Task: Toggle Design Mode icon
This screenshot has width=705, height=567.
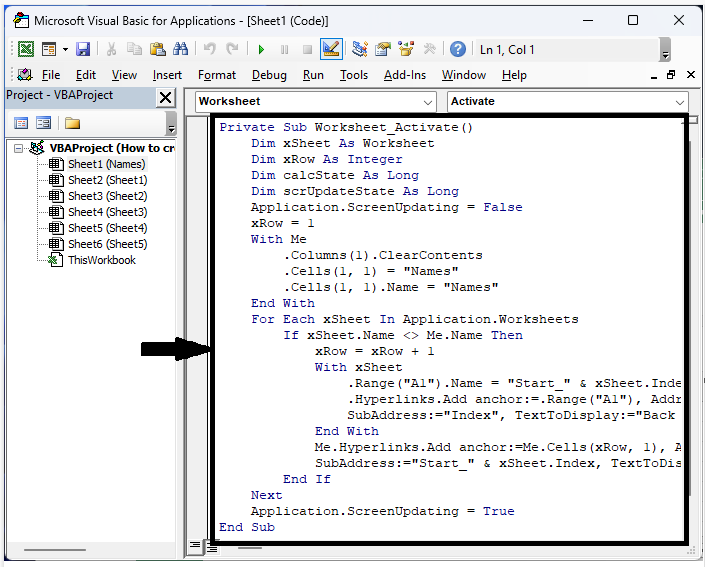Action: [331, 49]
